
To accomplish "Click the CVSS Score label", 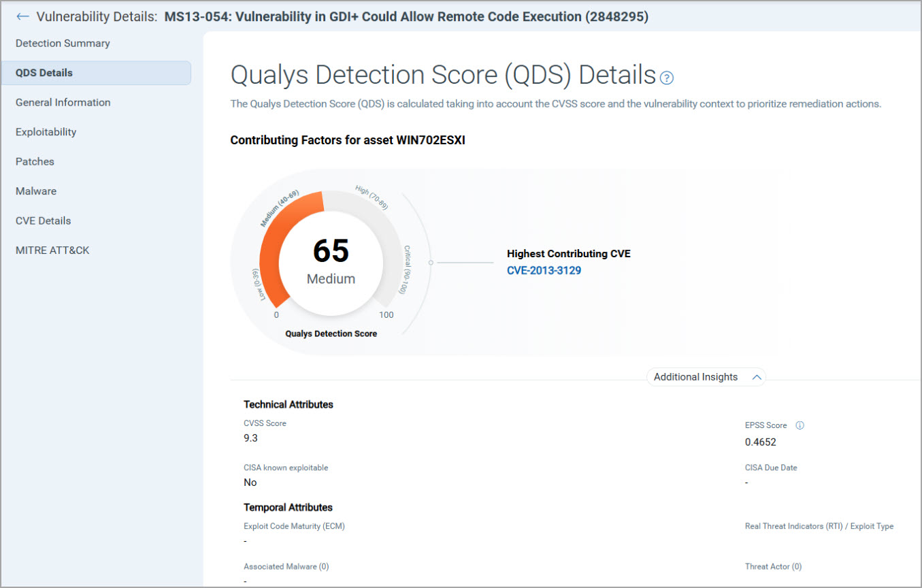I will (265, 423).
